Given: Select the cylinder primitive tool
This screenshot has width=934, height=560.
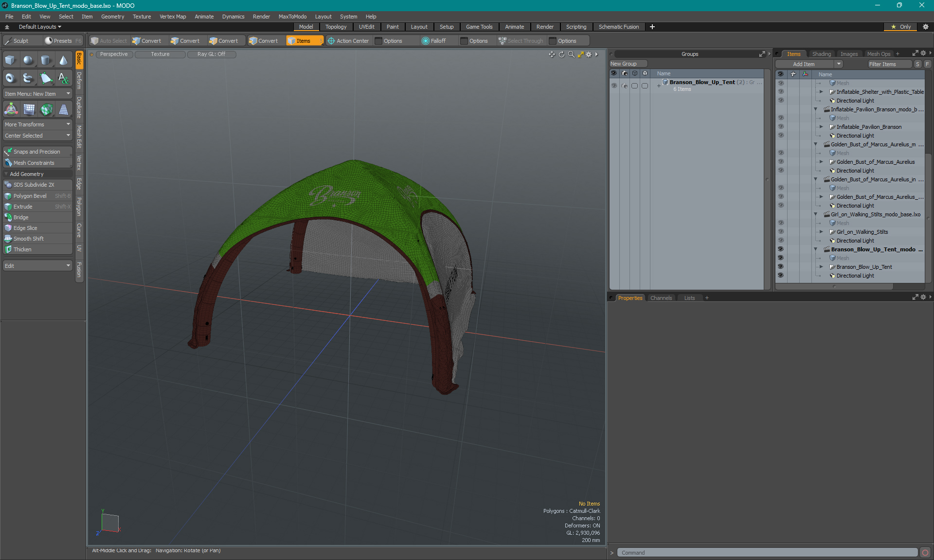Looking at the screenshot, I should [x=46, y=60].
